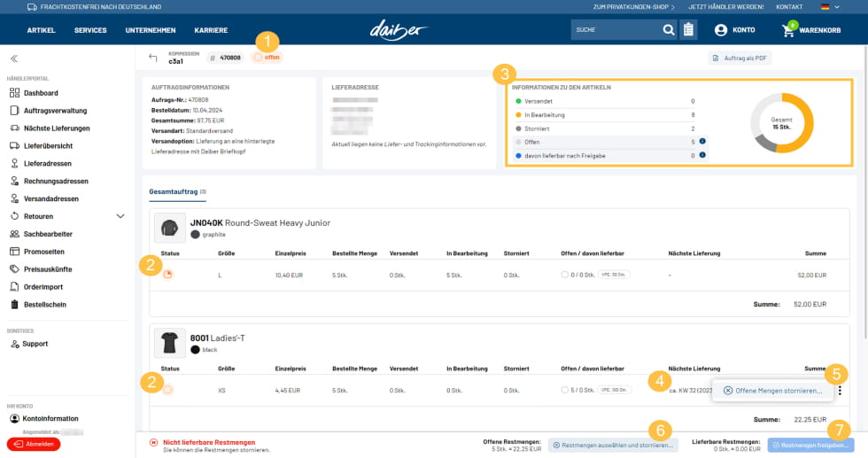Click into the Suche search field

616,30
